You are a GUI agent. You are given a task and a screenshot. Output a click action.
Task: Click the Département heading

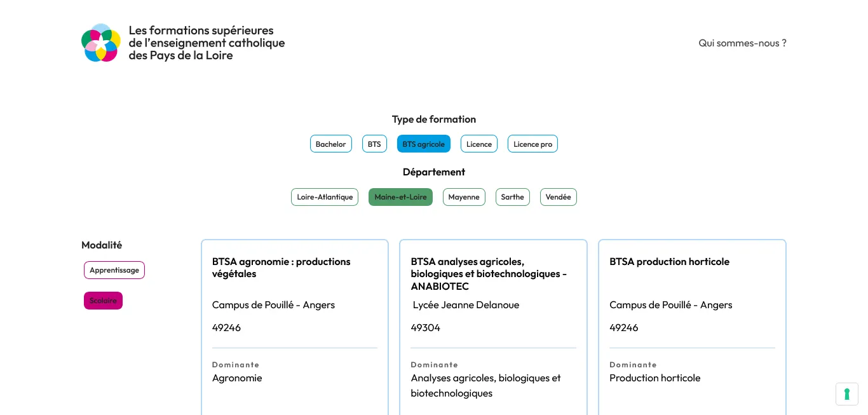pos(434,172)
